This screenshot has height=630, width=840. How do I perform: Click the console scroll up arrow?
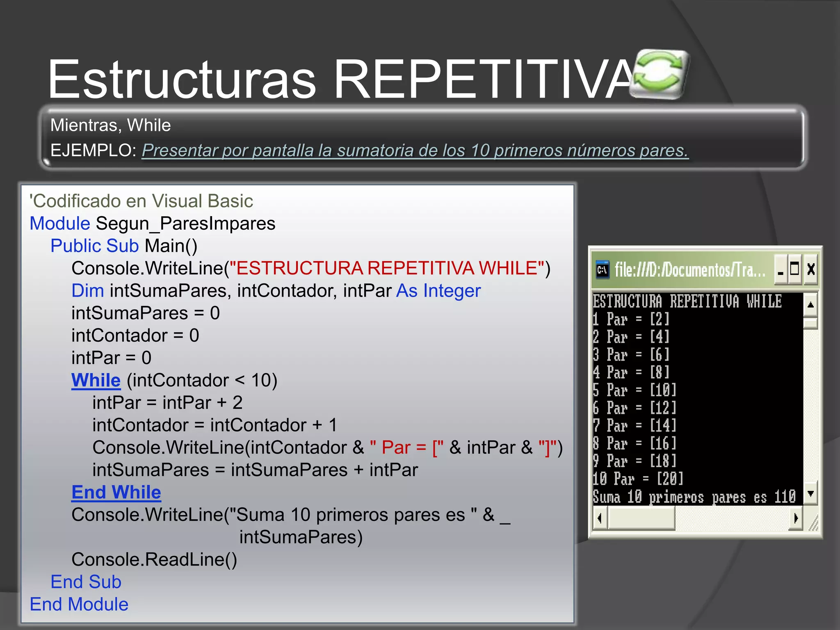[810, 304]
